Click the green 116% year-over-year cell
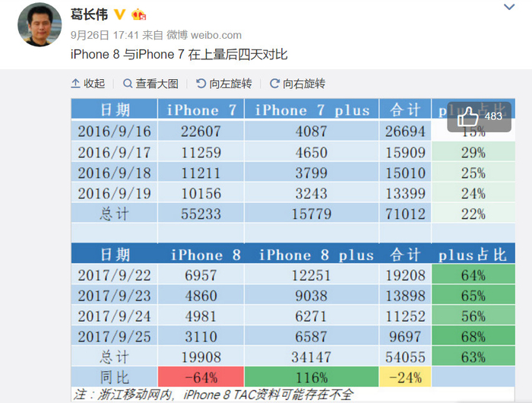Image resolution: width=532 pixels, height=403 pixels. (x=312, y=377)
